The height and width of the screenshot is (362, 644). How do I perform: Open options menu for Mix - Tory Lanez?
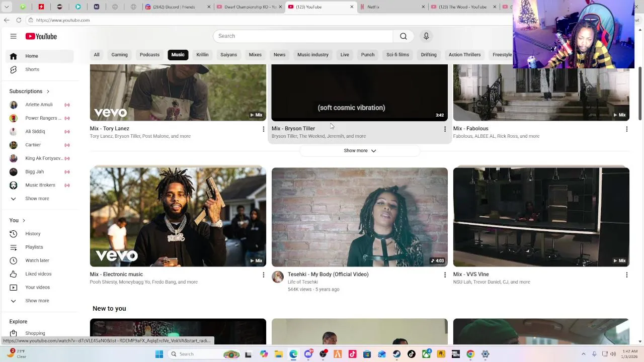pyautogui.click(x=263, y=129)
